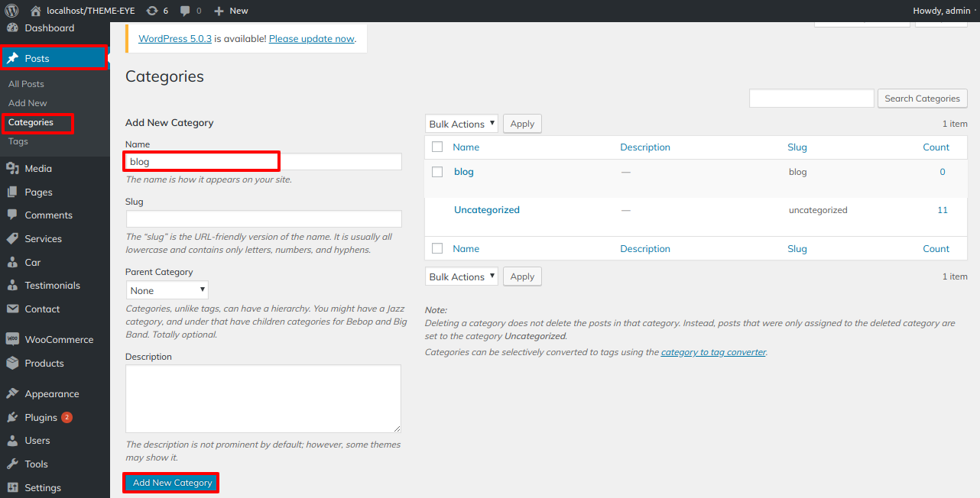Click the Appearance paintbrush icon
The width and height of the screenshot is (980, 498).
(x=12, y=394)
